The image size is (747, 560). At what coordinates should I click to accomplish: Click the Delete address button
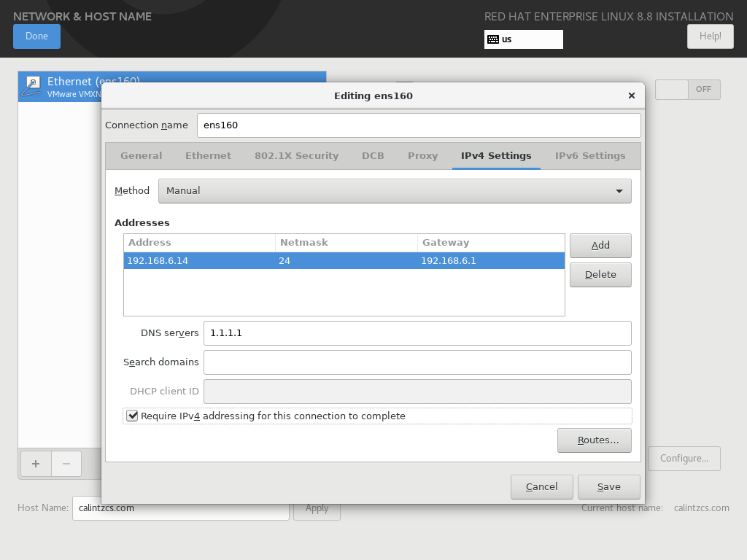(x=600, y=275)
